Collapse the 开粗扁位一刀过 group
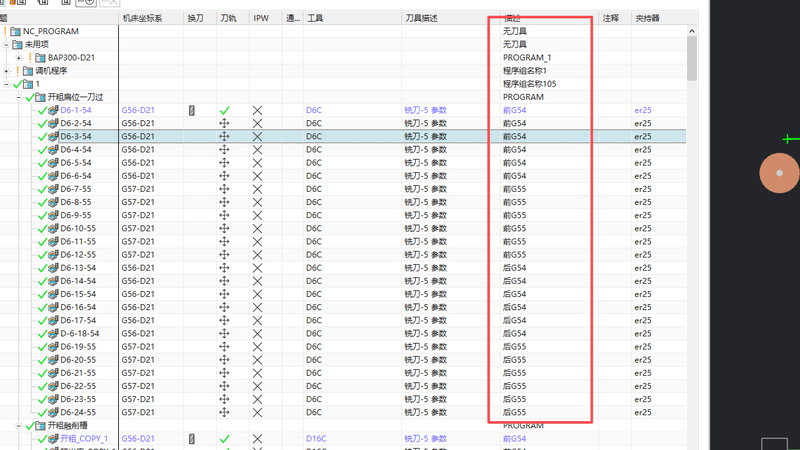 pyautogui.click(x=19, y=97)
